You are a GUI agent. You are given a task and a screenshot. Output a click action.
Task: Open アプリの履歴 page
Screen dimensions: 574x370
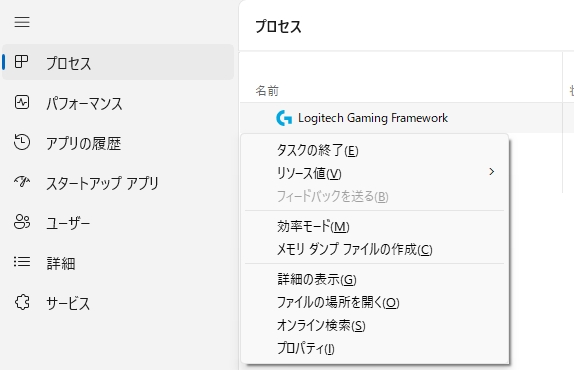tap(83, 143)
